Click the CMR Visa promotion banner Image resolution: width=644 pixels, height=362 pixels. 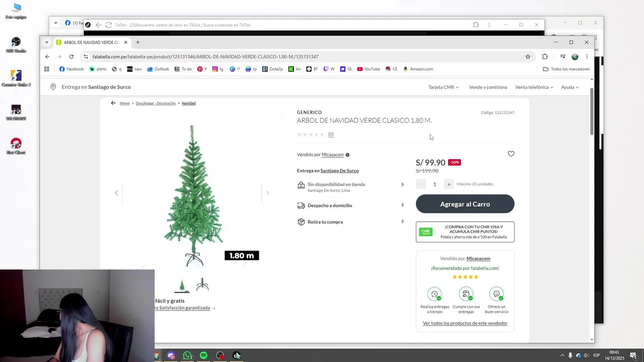click(x=465, y=232)
